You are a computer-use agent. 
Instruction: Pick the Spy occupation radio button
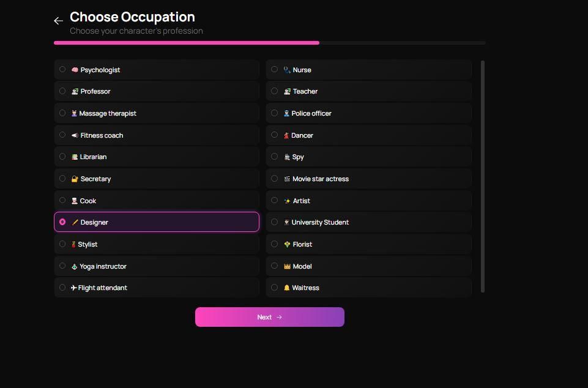pos(274,157)
